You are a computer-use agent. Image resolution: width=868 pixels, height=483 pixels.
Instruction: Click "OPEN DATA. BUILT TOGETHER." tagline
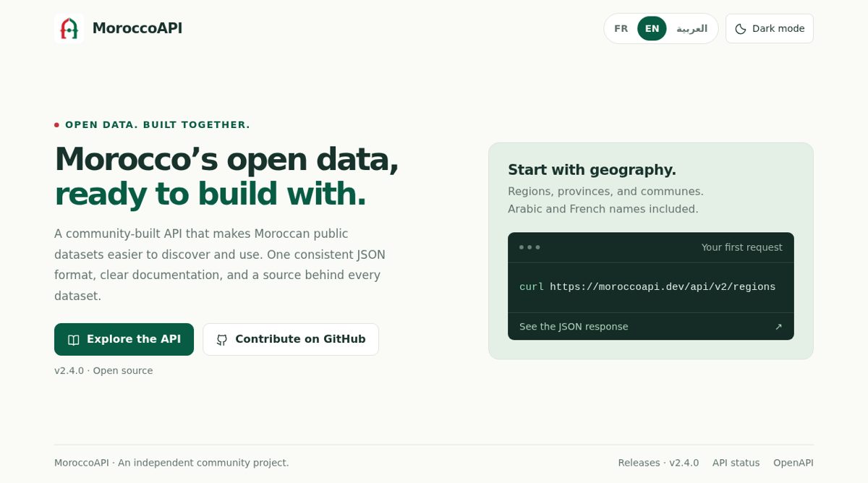pyautogui.click(x=158, y=125)
